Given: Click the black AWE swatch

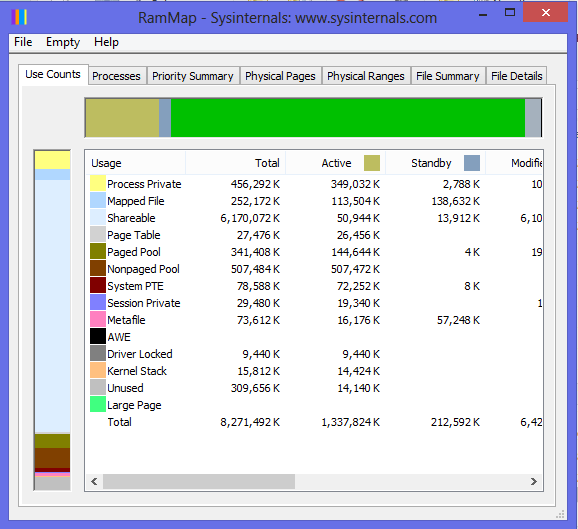Looking at the screenshot, I should pos(98,336).
